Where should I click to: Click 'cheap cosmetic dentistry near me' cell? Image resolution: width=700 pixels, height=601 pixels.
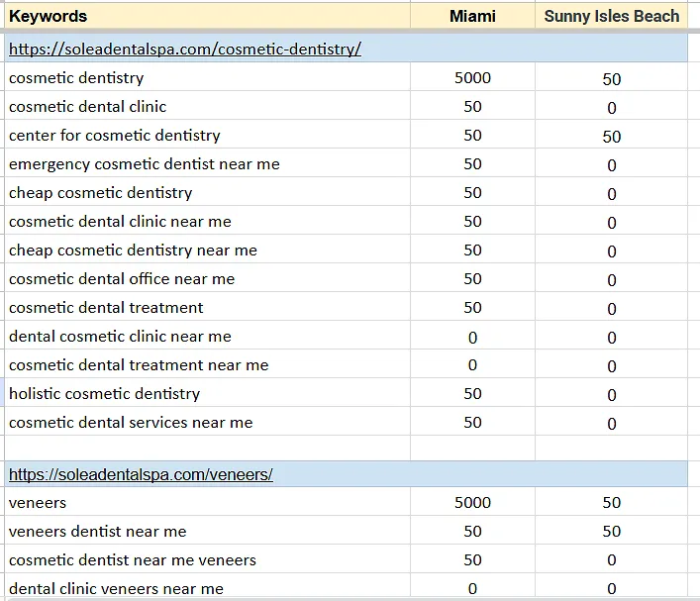click(x=207, y=250)
